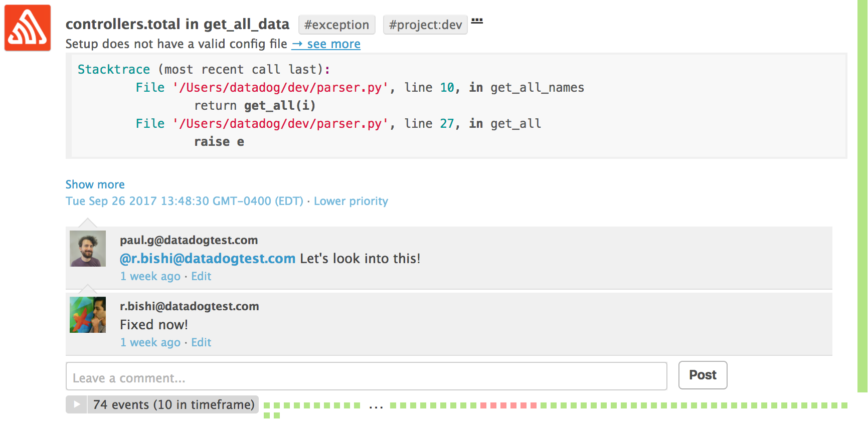Open the three-dot options icon beside tags

point(477,21)
